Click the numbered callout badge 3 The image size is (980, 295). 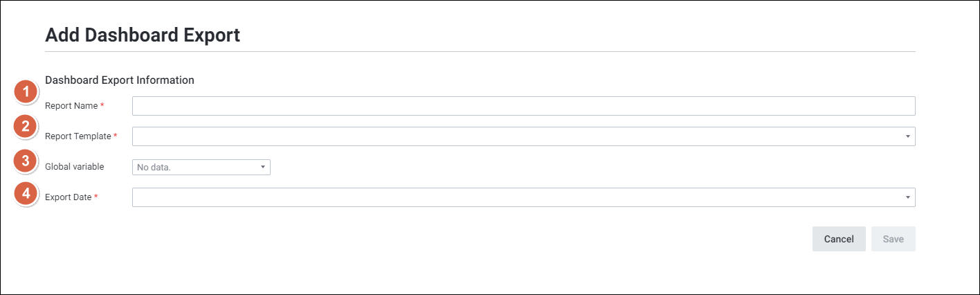click(26, 161)
